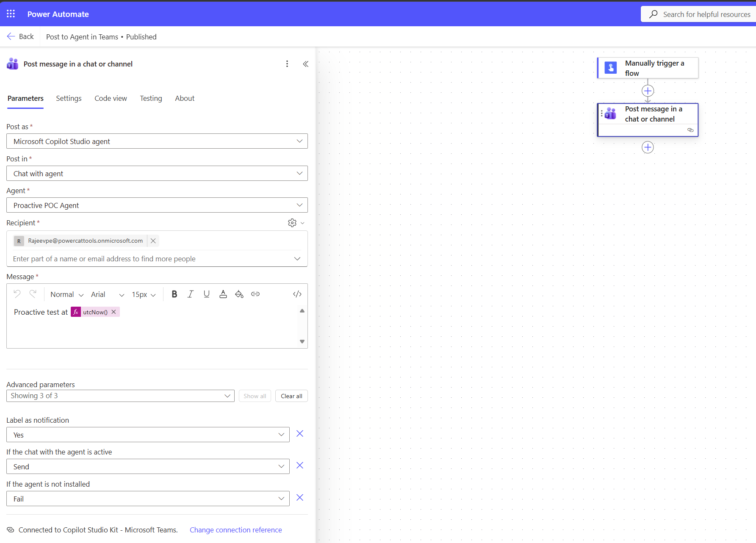This screenshot has height=543, width=756.
Task: Click the message editor scroll down arrow
Action: click(x=302, y=341)
